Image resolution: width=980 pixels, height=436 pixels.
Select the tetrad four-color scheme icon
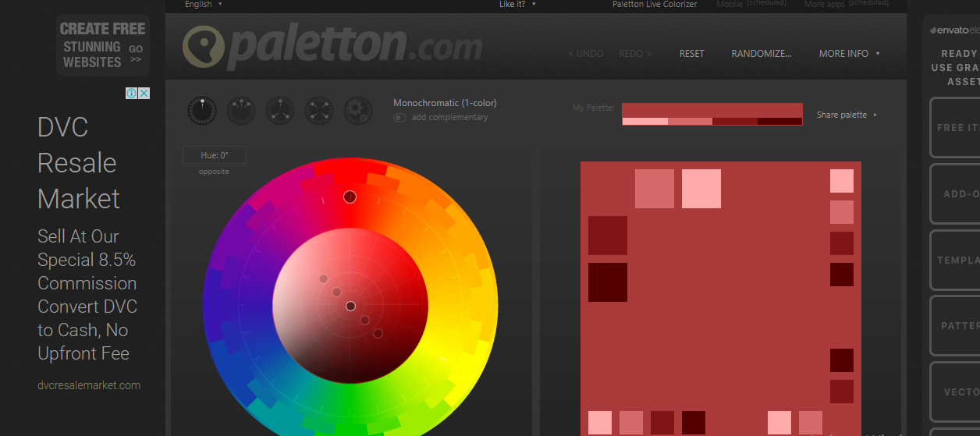(x=319, y=111)
